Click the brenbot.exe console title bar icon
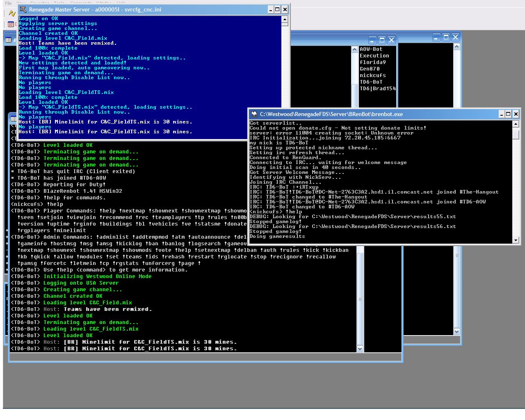This screenshot has width=525, height=420. [254, 114]
